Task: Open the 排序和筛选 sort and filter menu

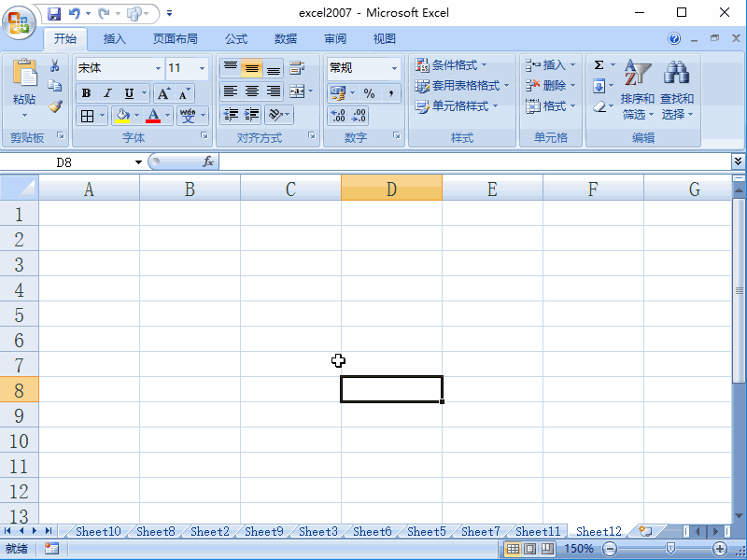Action: click(638, 90)
